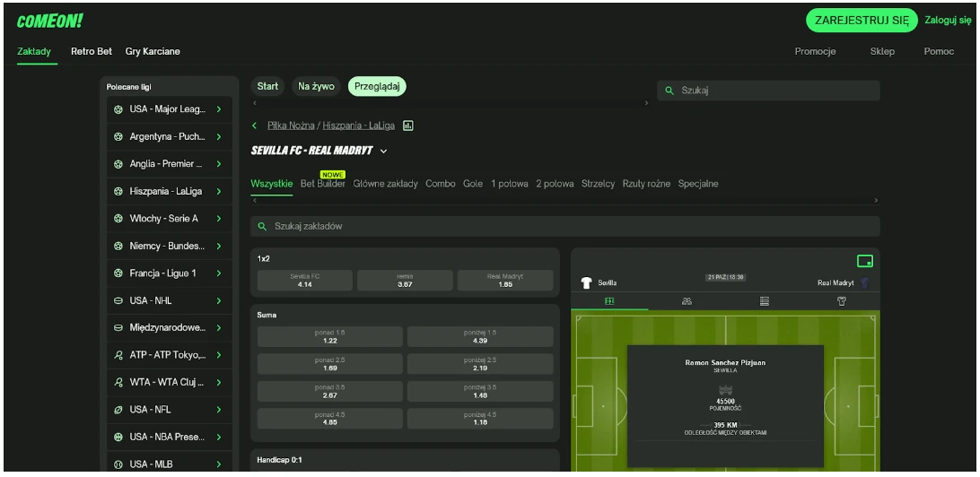
Task: Expand Francja - Ligue 1 chevron in sidebar
Action: (219, 273)
